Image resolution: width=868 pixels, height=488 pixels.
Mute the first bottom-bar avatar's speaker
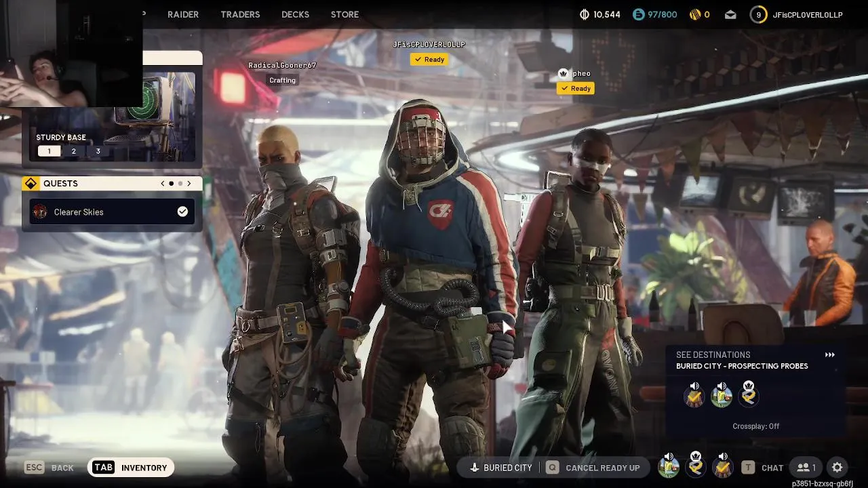pos(669,457)
